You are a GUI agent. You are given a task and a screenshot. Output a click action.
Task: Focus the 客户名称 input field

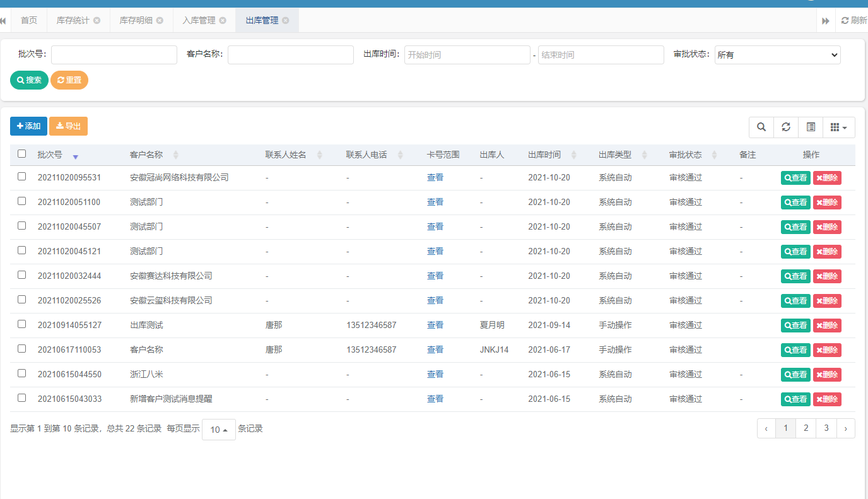coord(291,55)
